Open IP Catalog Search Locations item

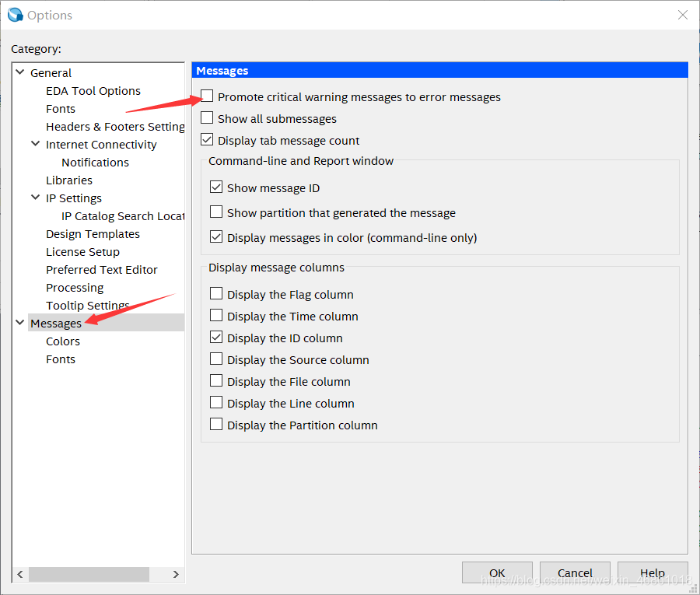pyautogui.click(x=123, y=216)
